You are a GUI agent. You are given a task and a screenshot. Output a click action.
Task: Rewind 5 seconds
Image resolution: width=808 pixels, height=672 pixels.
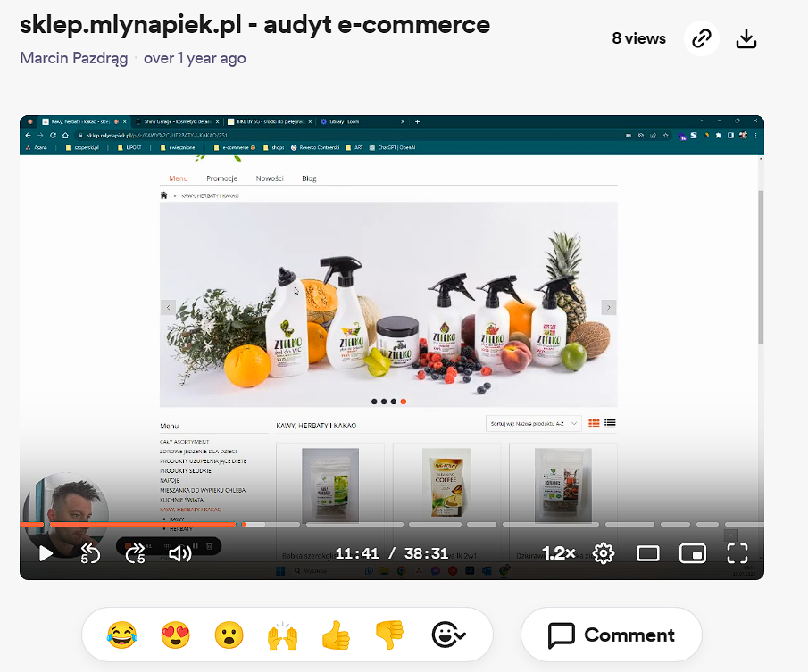(x=91, y=553)
